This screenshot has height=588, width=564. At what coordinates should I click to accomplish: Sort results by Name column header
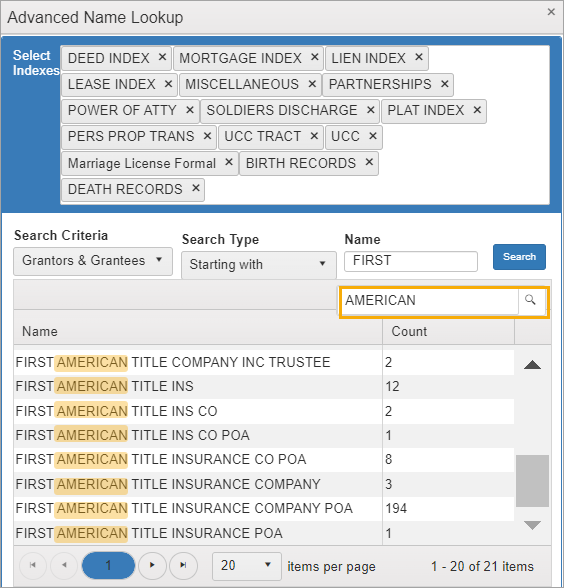tap(198, 332)
